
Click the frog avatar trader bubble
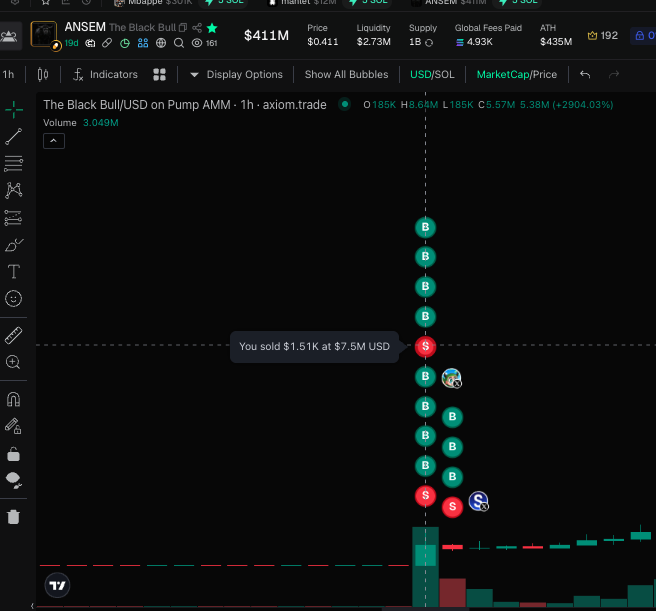click(451, 378)
